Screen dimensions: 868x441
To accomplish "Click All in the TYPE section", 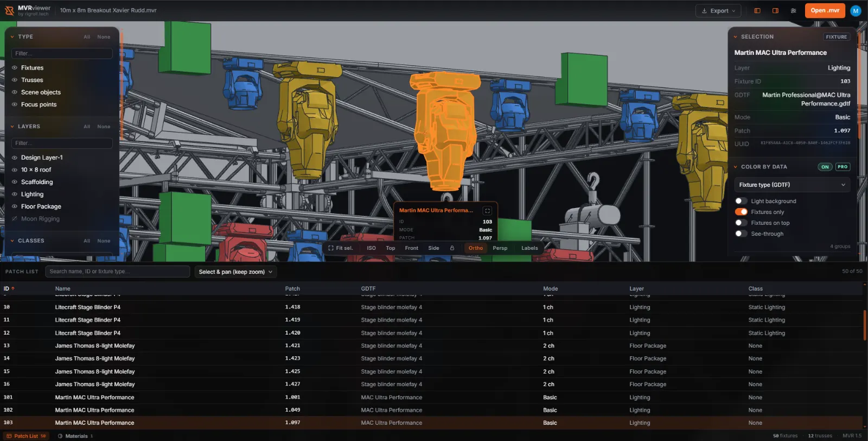I will pos(87,37).
